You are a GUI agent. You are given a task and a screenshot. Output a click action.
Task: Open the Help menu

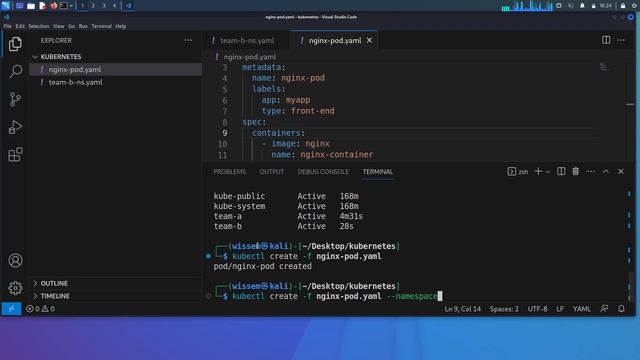[120, 26]
